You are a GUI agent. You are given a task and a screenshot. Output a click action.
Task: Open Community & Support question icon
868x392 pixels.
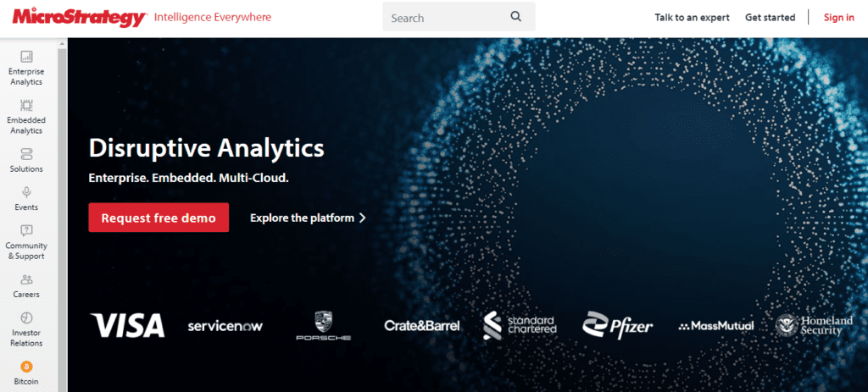pyautogui.click(x=26, y=230)
